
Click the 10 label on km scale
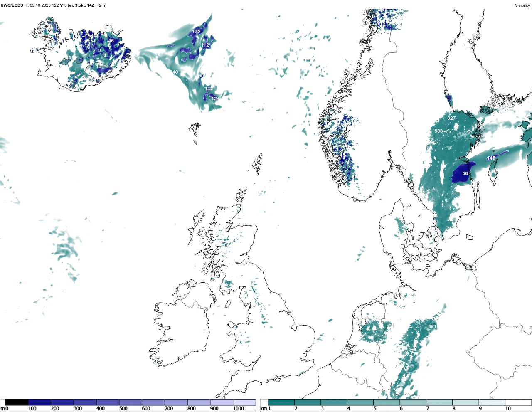pos(507,409)
